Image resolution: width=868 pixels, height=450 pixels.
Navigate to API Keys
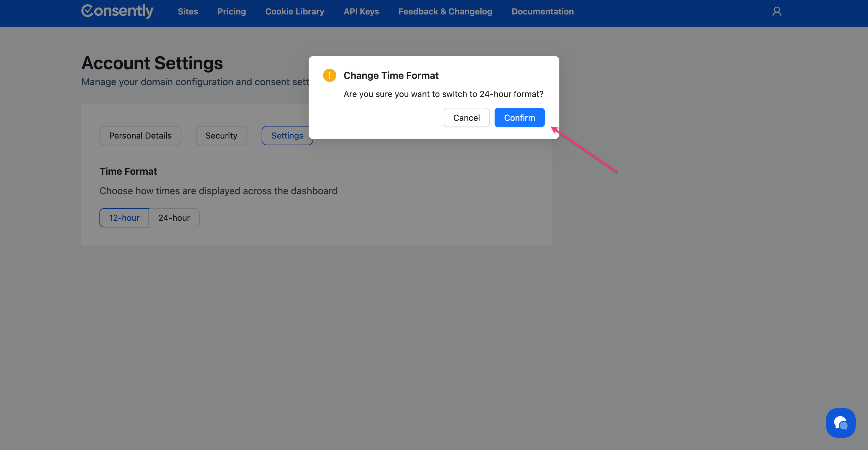pos(361,12)
